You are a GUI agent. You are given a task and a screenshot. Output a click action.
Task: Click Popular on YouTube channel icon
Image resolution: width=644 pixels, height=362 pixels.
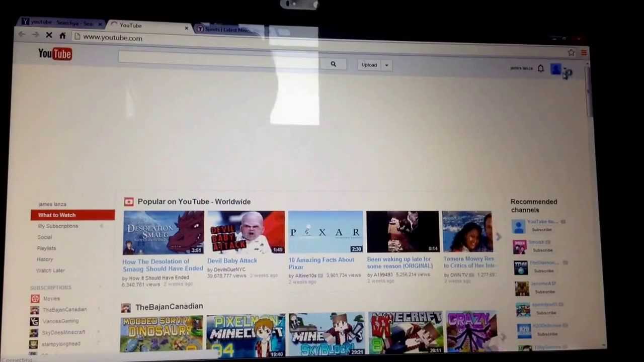click(129, 202)
